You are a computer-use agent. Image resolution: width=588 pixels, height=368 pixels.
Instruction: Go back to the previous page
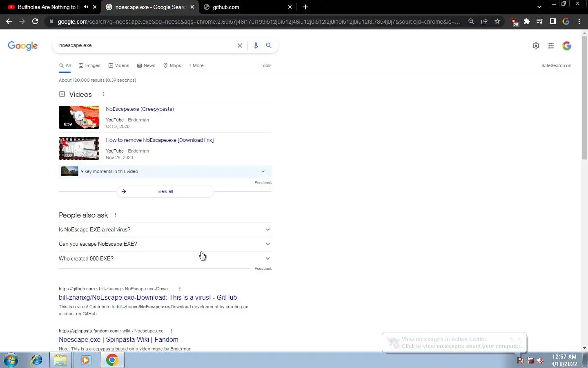[x=9, y=21]
